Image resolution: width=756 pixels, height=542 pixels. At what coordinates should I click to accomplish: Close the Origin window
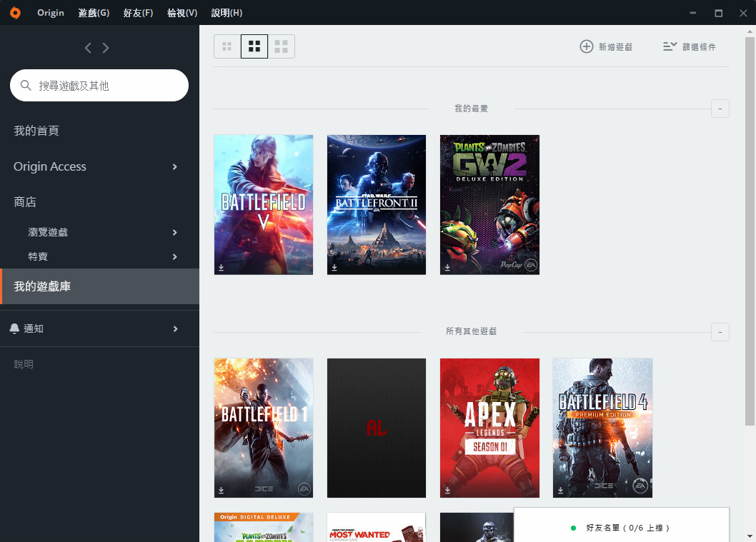pyautogui.click(x=743, y=13)
